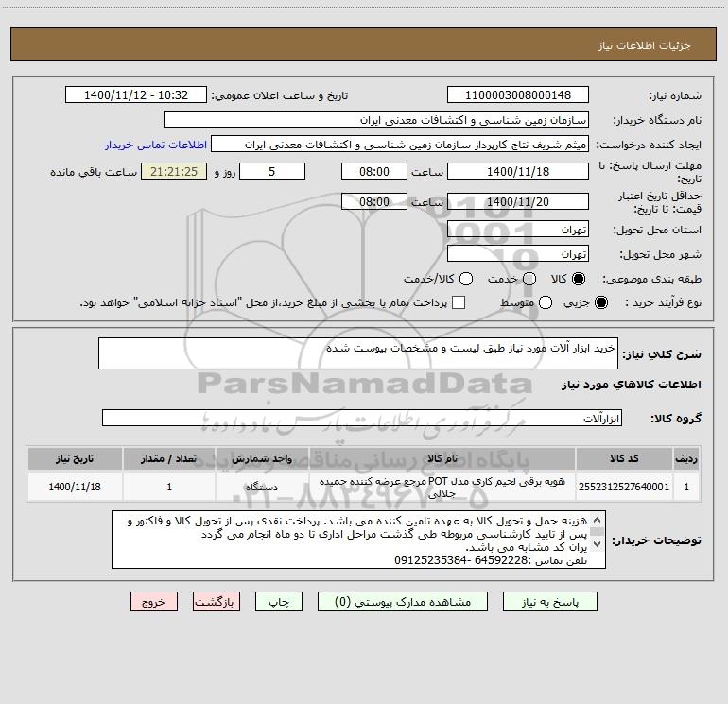
Task: Click the نام کالا column header
Action: (x=442, y=458)
